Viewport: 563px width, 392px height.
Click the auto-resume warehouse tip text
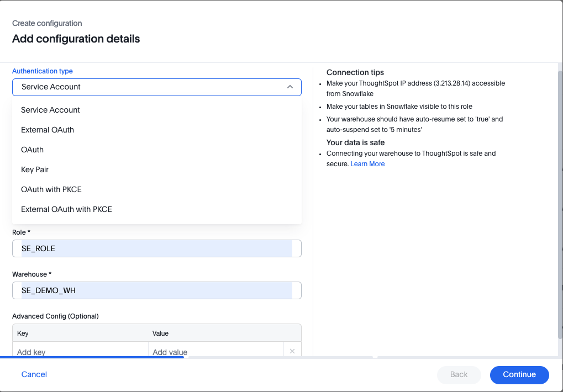click(414, 124)
